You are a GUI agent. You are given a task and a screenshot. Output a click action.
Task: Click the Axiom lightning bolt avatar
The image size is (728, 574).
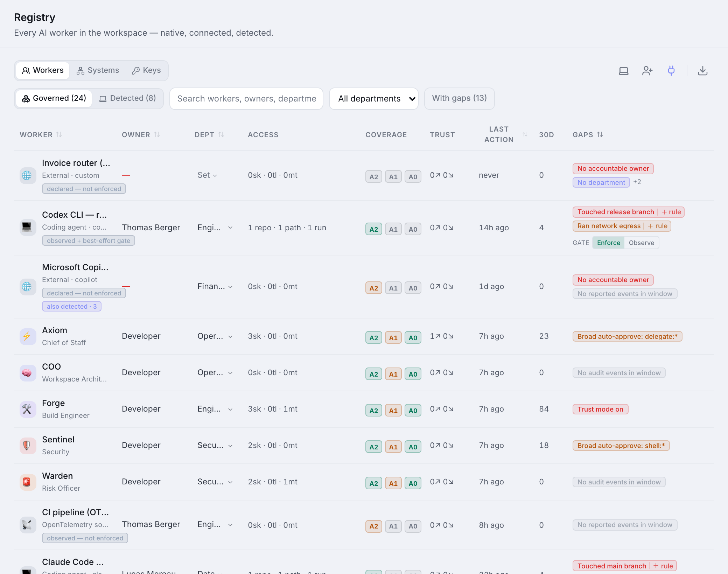27,336
